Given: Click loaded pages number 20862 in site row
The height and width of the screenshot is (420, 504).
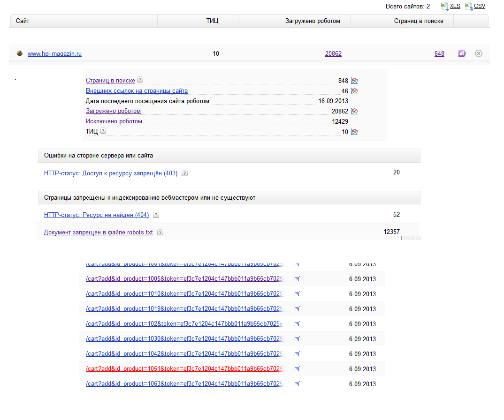Looking at the screenshot, I should tap(333, 54).
